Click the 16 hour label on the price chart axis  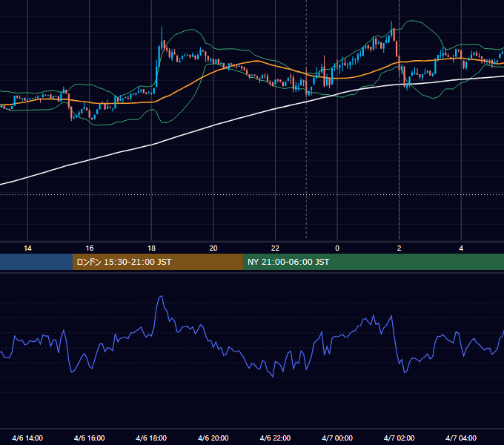[90, 248]
